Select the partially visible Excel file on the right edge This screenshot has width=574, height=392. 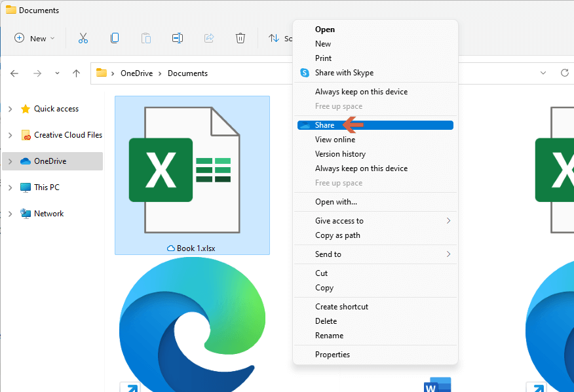tap(554, 170)
